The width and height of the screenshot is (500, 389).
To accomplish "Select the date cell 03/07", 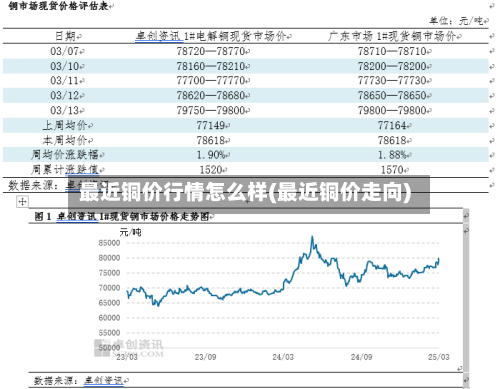I will point(65,51).
